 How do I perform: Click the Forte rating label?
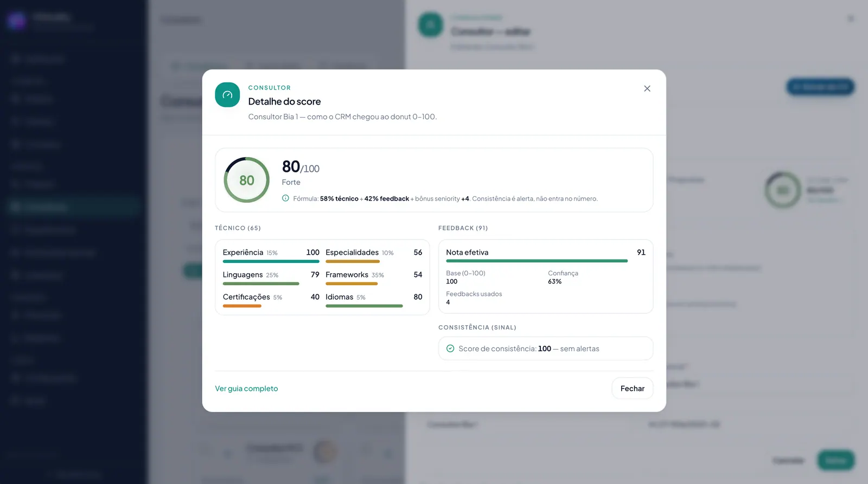click(291, 182)
